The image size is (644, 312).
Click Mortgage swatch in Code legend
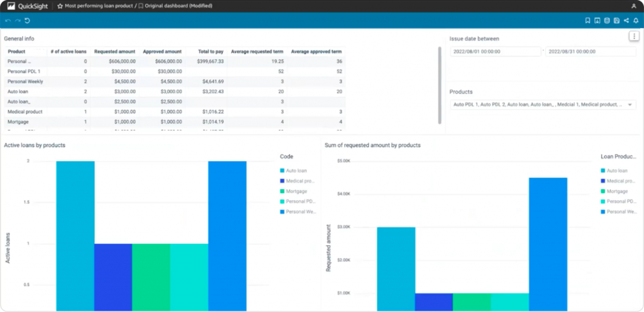pos(282,191)
